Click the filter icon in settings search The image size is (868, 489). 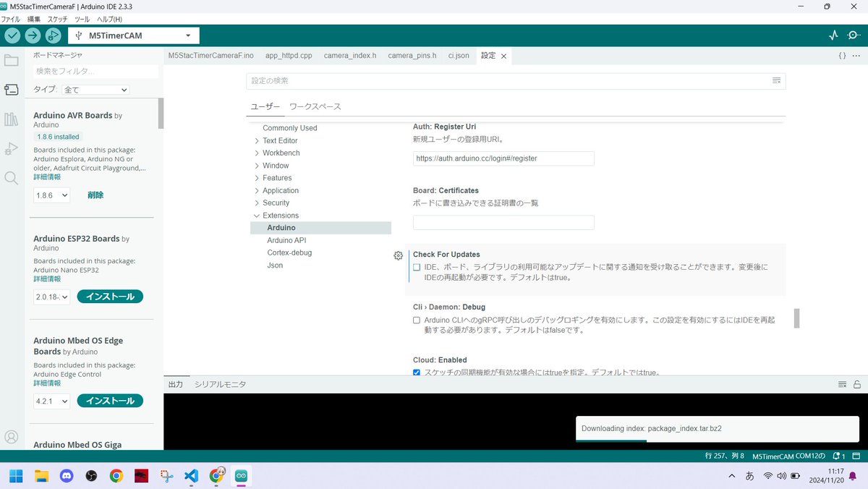click(776, 81)
